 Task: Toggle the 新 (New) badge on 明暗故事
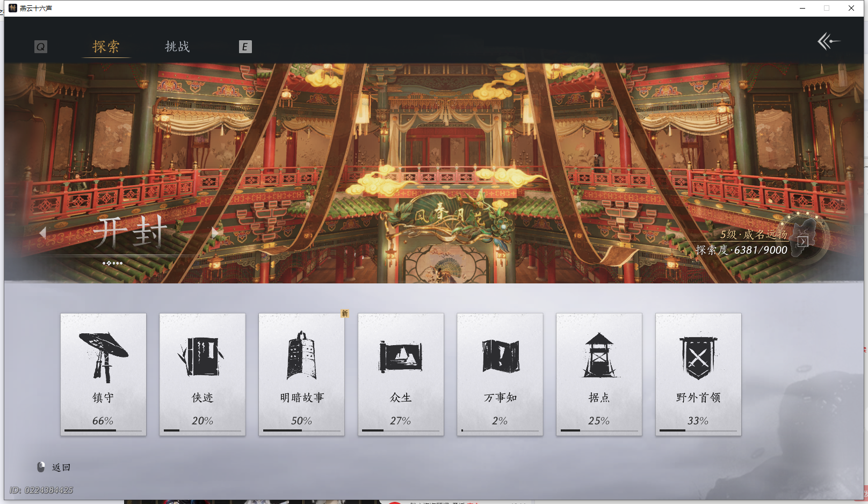point(344,314)
